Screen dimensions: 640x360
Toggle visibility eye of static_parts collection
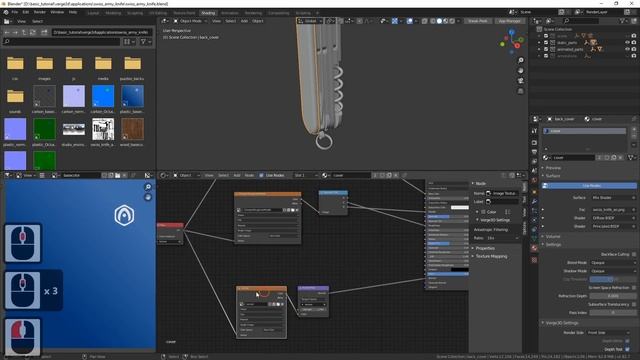627,42
